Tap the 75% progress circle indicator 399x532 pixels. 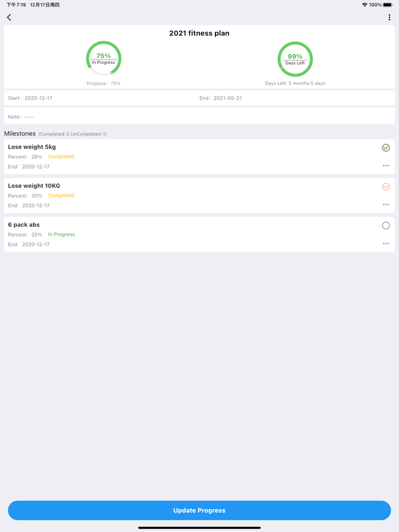pos(103,58)
